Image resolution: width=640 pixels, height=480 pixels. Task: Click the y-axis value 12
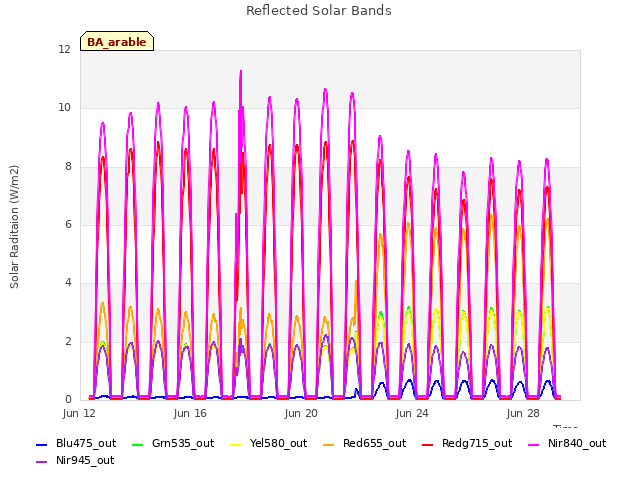point(64,49)
